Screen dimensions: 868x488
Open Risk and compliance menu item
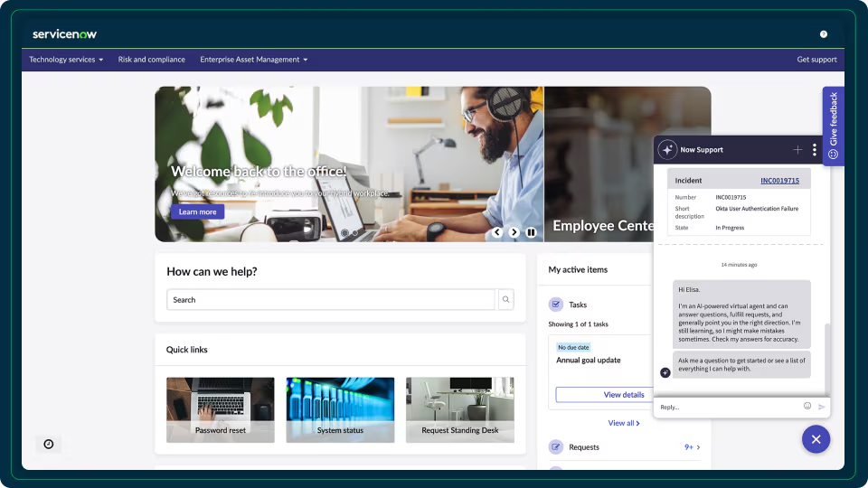click(x=152, y=60)
